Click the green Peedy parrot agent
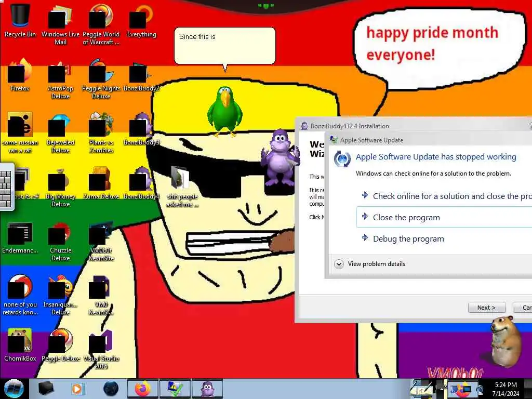Viewport: 532px width, 399px height. (224, 111)
